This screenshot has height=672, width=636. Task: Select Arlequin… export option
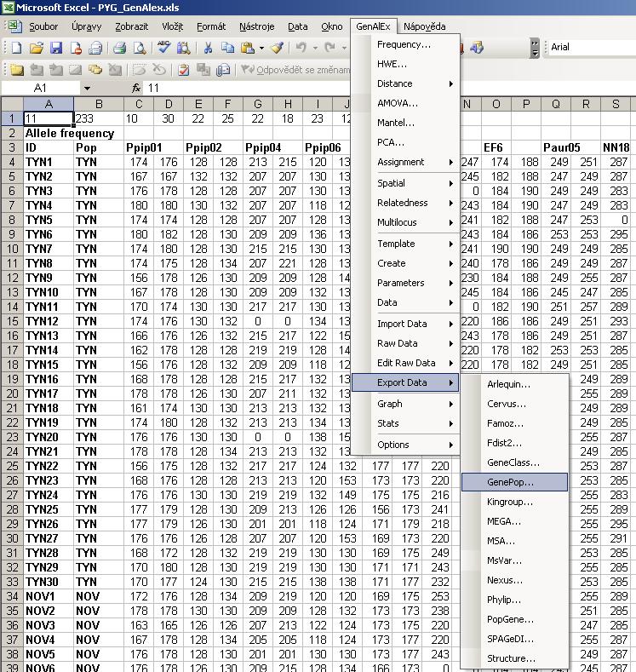(x=514, y=384)
